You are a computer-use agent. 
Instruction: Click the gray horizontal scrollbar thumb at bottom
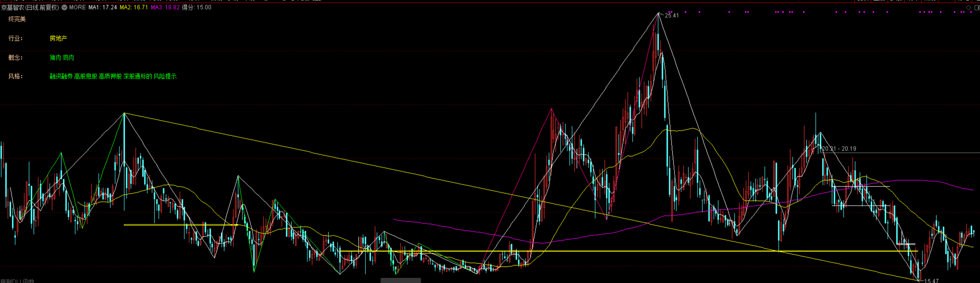click(400, 281)
